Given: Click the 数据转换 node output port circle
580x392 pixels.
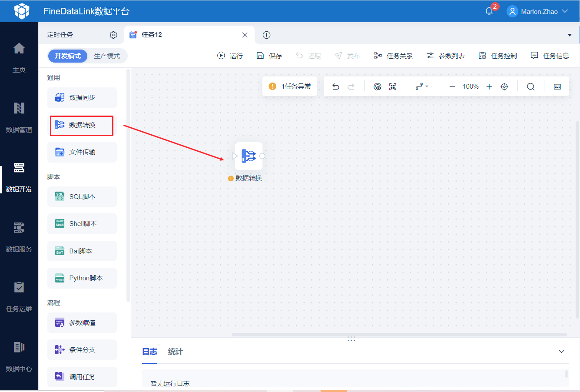Looking at the screenshot, I should coord(262,156).
